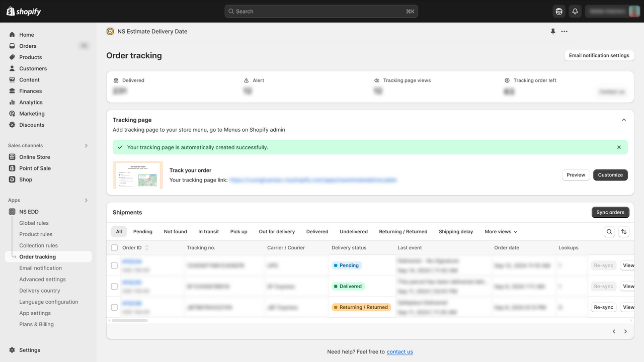
Task: Open the store account menu
Action: click(x=612, y=11)
